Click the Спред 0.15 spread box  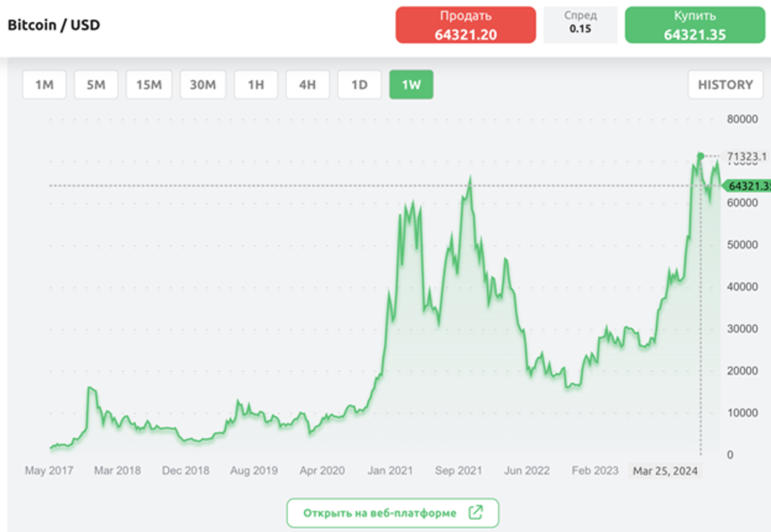[580, 25]
